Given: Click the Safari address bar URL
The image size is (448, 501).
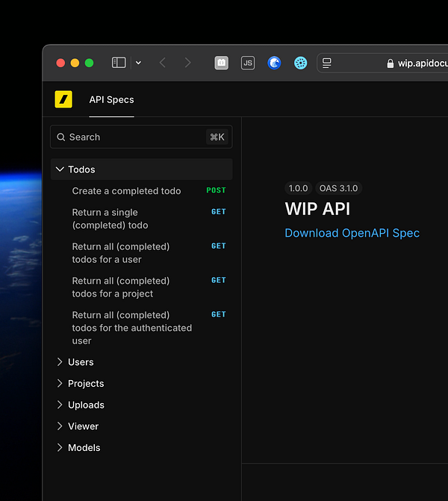Looking at the screenshot, I should click(422, 63).
